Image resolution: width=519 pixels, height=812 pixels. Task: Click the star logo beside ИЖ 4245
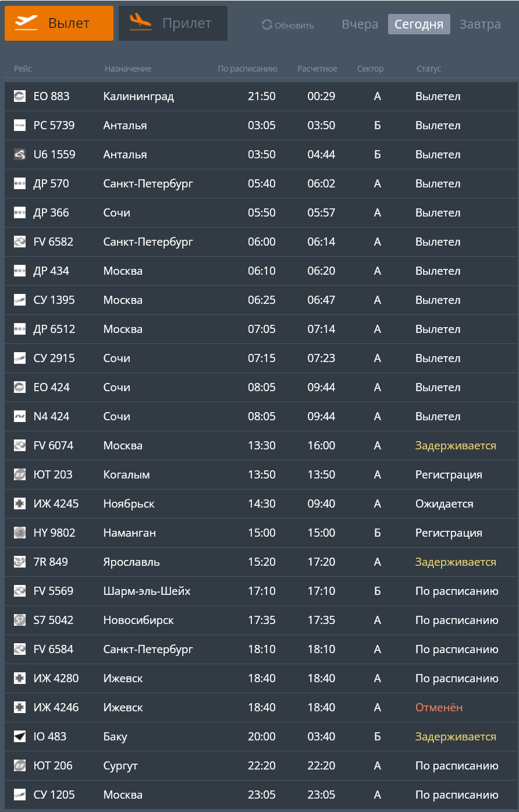[20, 503]
